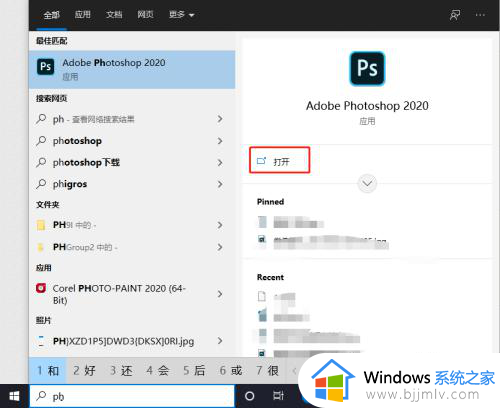Switch to the 全部 tab
Image resolution: width=500 pixels, height=408 pixels.
[51, 15]
